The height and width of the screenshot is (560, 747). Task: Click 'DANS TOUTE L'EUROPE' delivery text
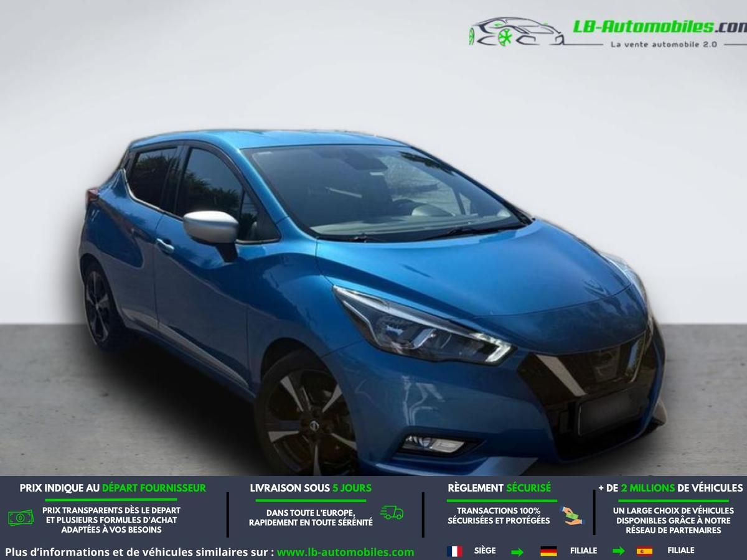311,513
